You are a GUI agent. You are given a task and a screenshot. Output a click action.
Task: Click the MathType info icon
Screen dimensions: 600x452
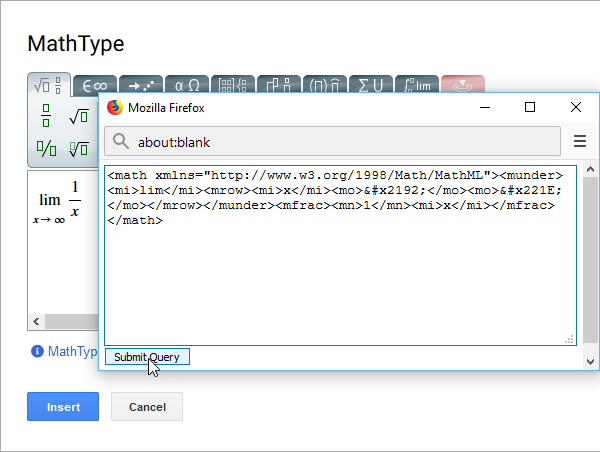click(x=37, y=351)
